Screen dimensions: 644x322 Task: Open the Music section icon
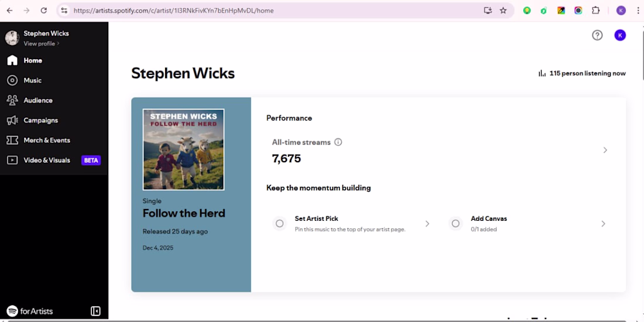coord(12,80)
